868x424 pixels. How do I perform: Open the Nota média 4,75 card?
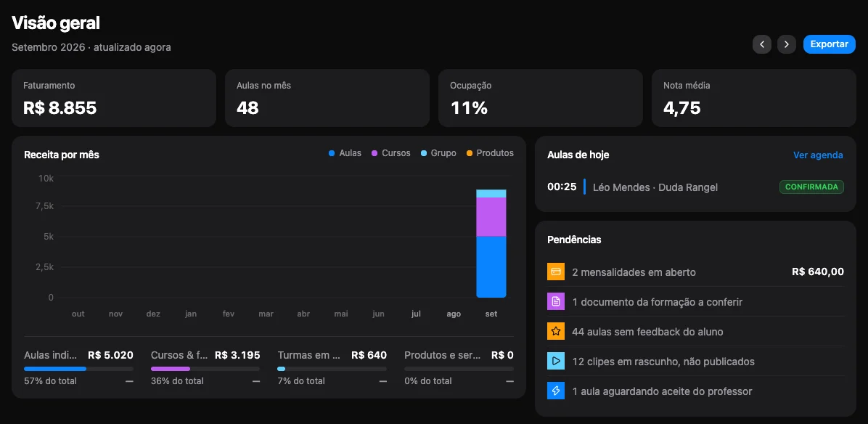point(754,98)
